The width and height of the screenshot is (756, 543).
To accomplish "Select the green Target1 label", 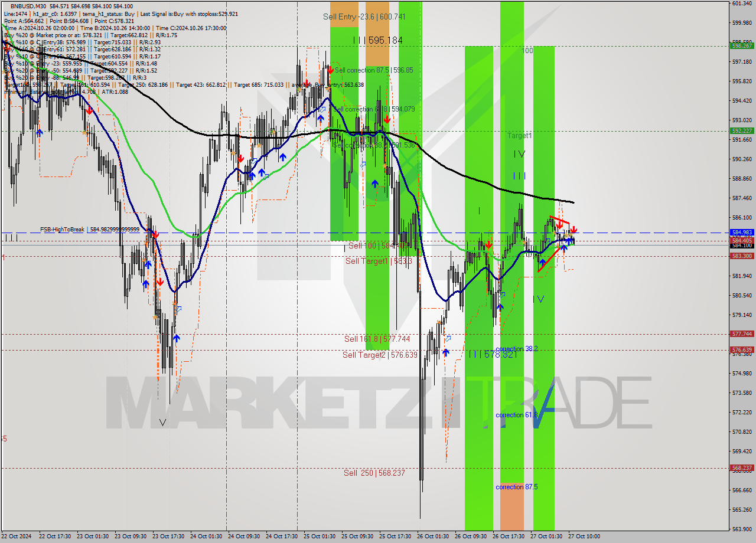I will (520, 135).
